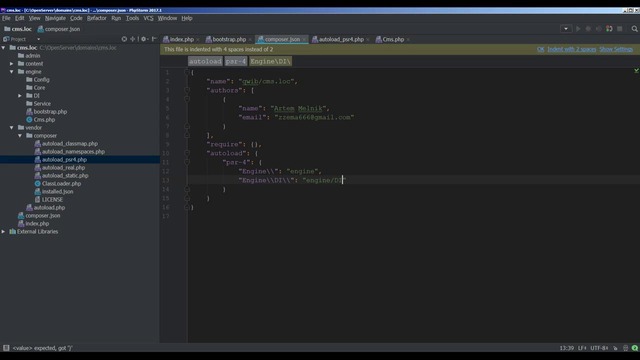
Task: Toggle fold marker on authors line
Action: click(x=187, y=90)
